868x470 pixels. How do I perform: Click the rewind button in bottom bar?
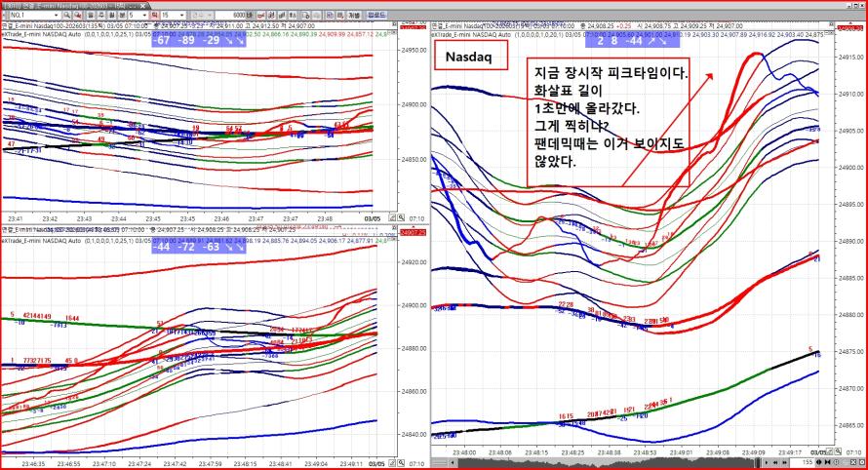775,462
